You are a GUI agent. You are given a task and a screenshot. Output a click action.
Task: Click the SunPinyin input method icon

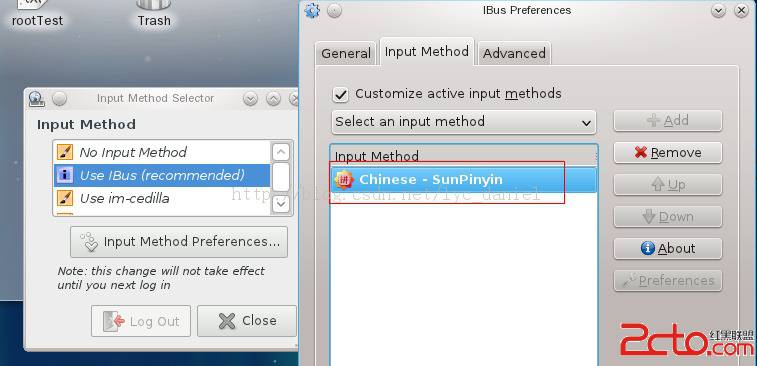click(344, 180)
